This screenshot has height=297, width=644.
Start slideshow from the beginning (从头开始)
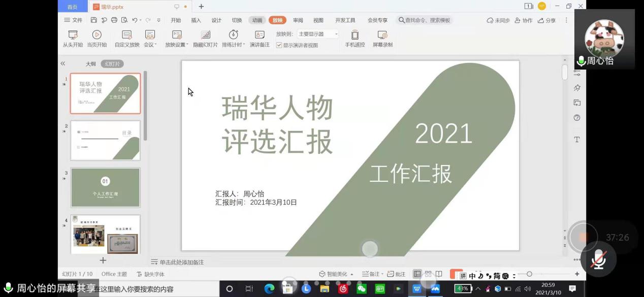(x=73, y=39)
